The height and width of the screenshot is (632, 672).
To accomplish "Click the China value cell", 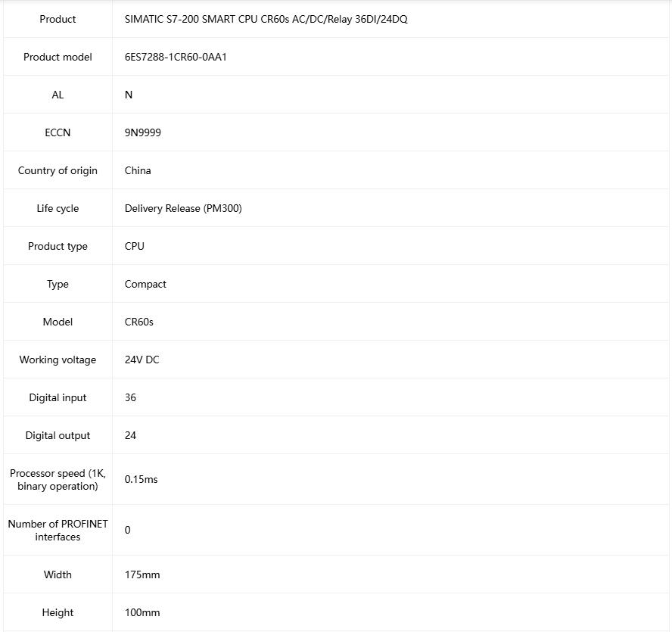I will 138,170.
